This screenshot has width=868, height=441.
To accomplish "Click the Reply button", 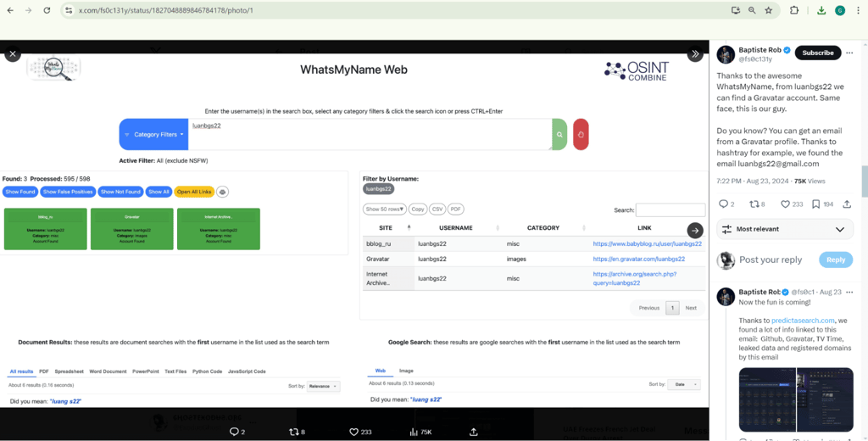I will (x=836, y=260).
